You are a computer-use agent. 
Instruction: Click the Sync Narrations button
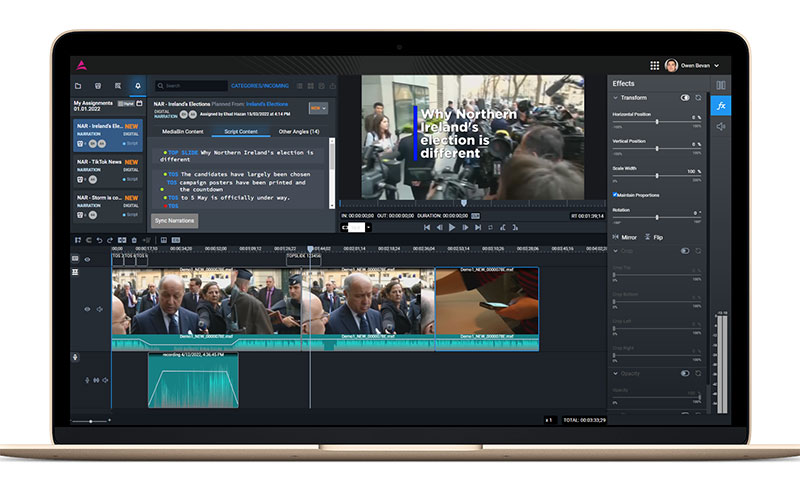point(174,220)
